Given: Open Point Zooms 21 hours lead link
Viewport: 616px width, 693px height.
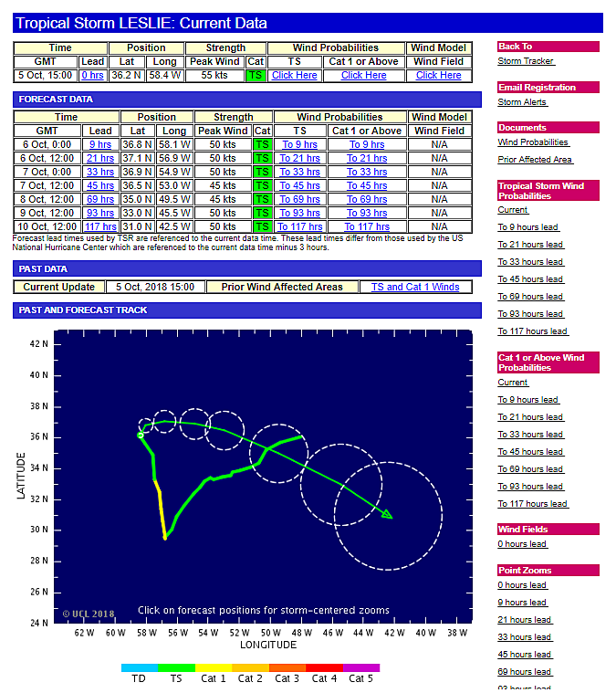Looking at the screenshot, I should (x=525, y=620).
